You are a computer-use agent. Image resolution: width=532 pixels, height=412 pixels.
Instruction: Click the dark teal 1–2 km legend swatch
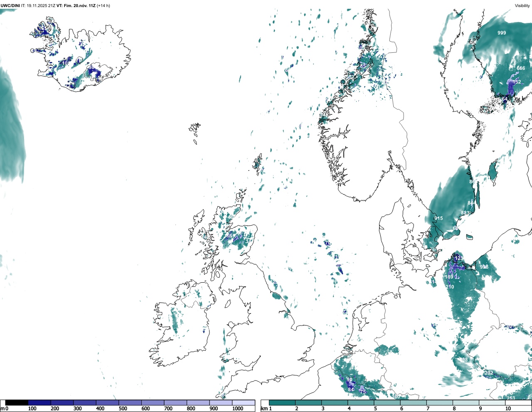282,402
